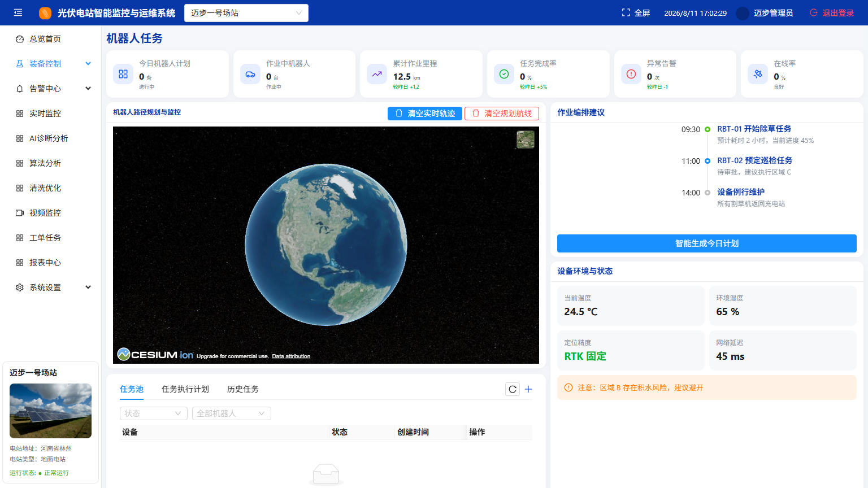
Task: Add a new task with the plus icon
Action: [528, 389]
